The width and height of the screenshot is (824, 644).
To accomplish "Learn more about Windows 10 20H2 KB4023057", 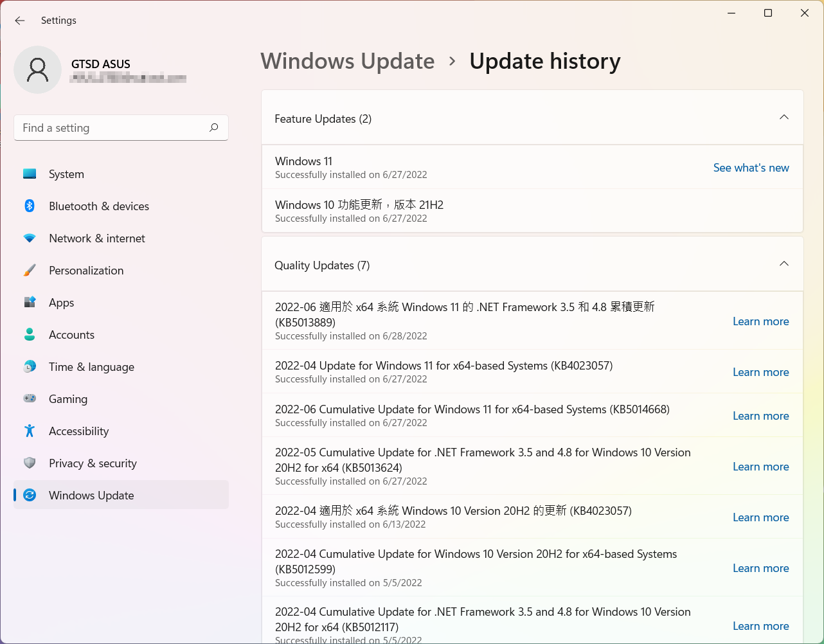I will [760, 517].
